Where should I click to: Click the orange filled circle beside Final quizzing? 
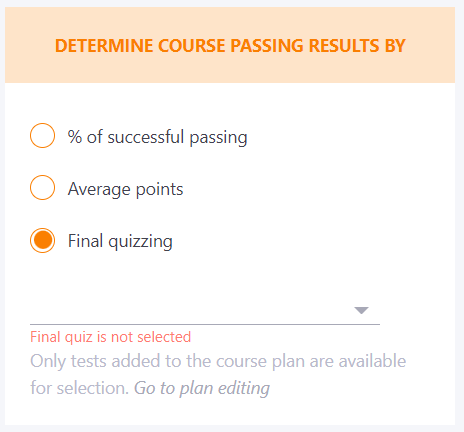coord(42,240)
